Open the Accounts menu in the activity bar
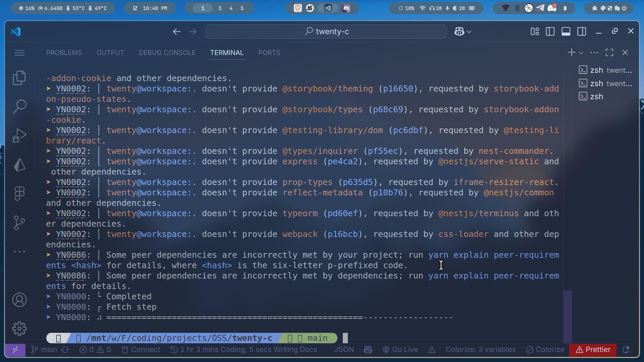This screenshot has width=644, height=362. coord(19,300)
